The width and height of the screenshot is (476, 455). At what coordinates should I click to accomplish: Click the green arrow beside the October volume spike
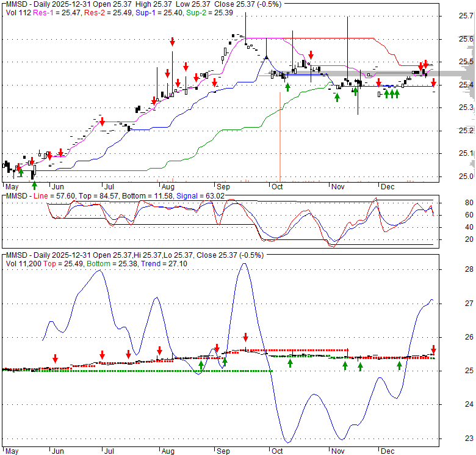click(287, 87)
